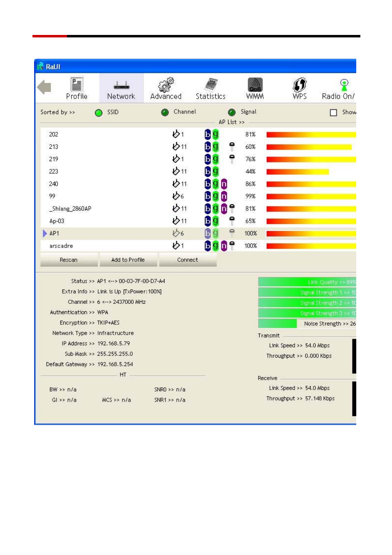Click the Signal Strength 1 bar
The image size is (392, 555).
(307, 292)
